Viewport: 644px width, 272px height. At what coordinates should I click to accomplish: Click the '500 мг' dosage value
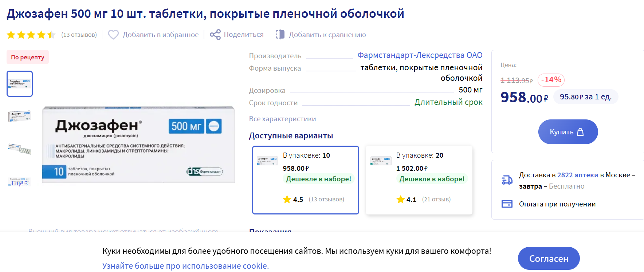pos(471,90)
